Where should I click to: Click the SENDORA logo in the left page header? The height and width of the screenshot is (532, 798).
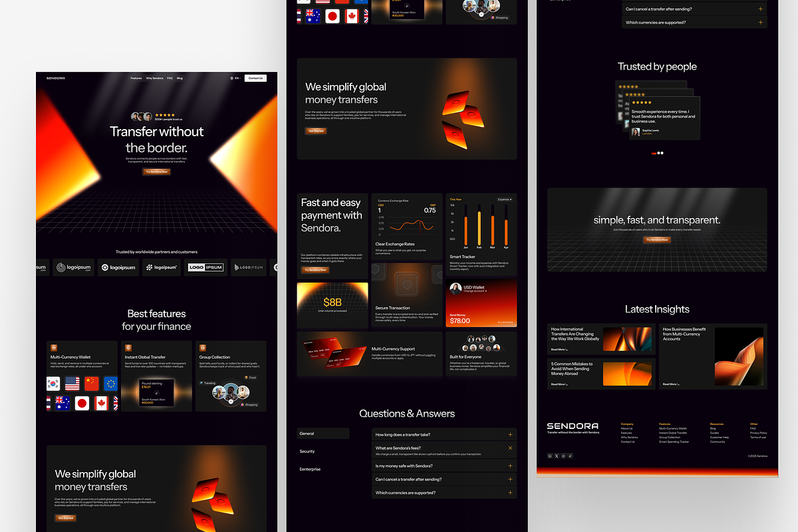click(x=56, y=78)
